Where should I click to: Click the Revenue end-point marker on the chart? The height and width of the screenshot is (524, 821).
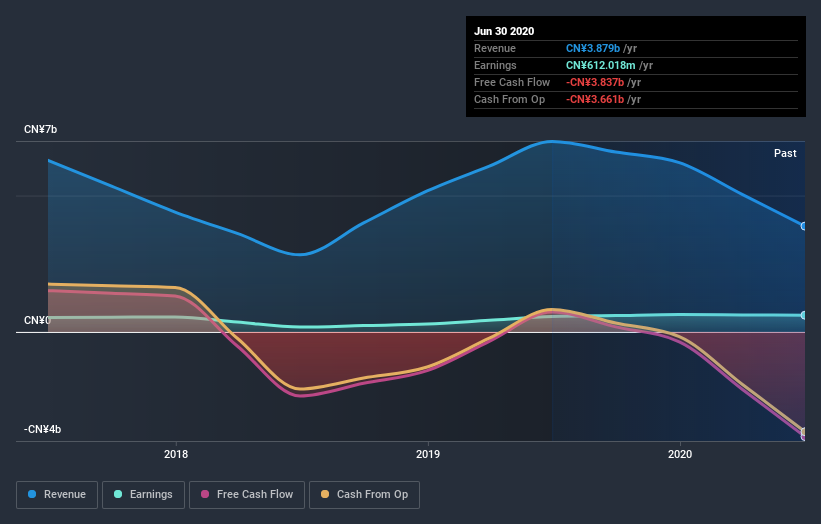[803, 226]
